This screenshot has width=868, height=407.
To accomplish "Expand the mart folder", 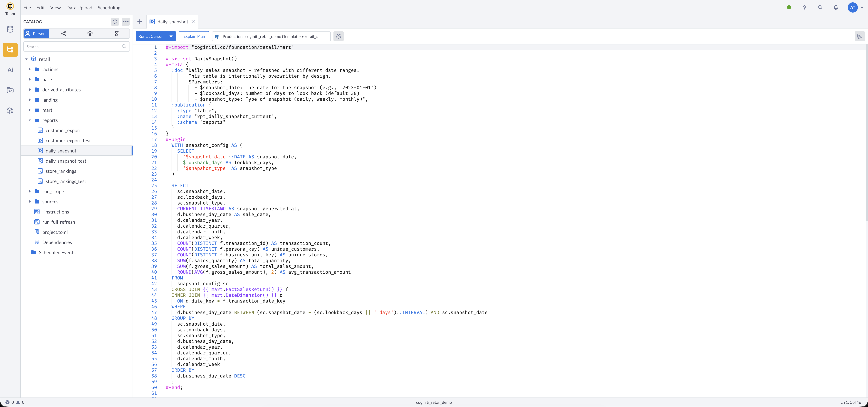I will click(x=30, y=110).
